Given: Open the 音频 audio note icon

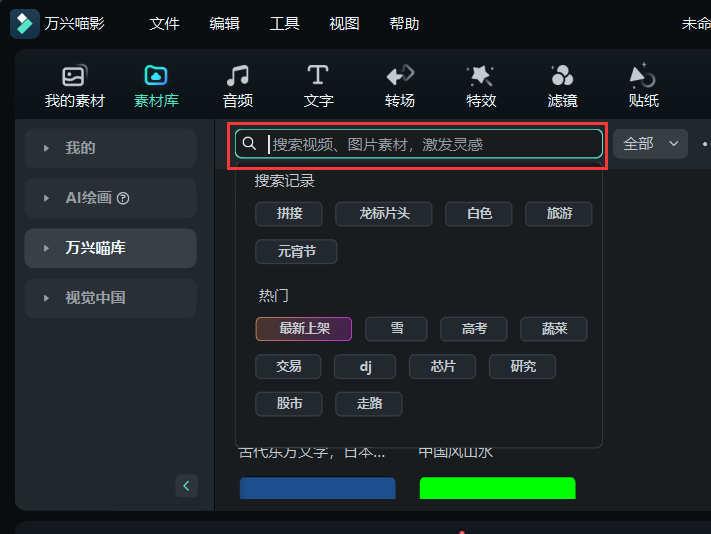Looking at the screenshot, I should click(238, 75).
